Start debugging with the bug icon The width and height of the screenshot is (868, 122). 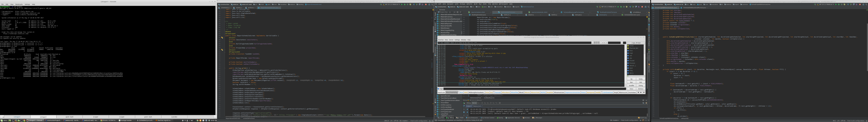(621, 7)
